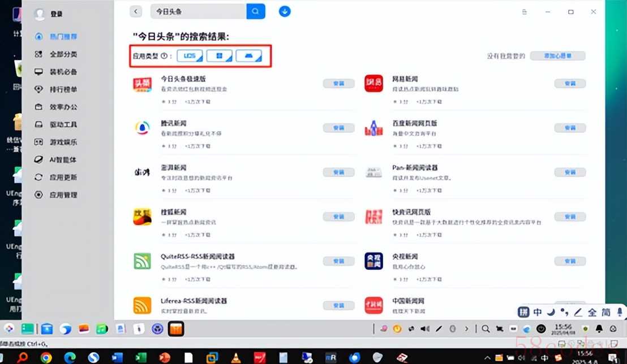Viewport: 627px width, 364px height.
Task: Click the Liferea orange RSS icon
Action: coord(143,305)
